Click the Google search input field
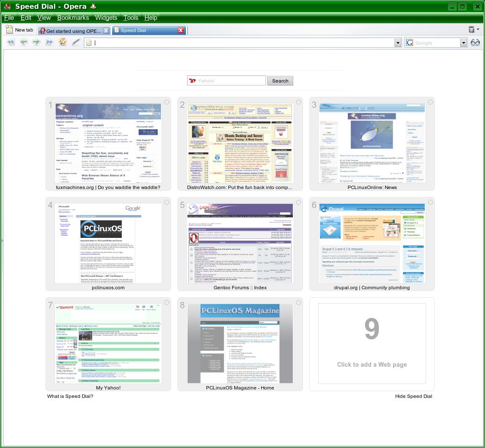The image size is (485, 448). point(437,43)
